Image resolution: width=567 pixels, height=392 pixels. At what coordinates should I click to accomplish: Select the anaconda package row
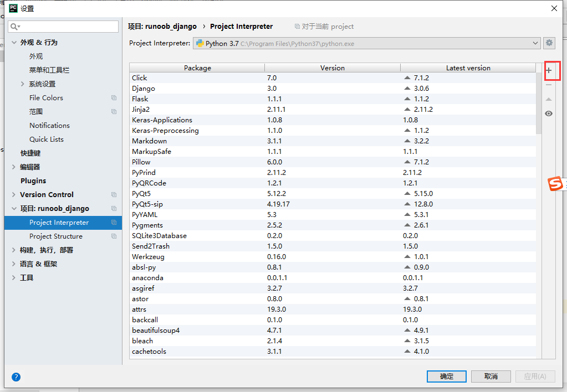pos(333,277)
